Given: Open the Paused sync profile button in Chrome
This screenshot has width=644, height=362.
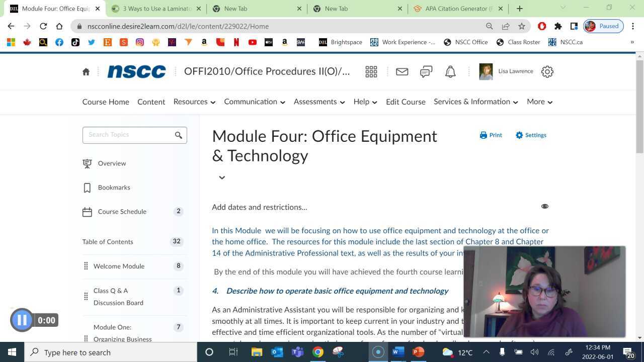Looking at the screenshot, I should click(x=602, y=26).
